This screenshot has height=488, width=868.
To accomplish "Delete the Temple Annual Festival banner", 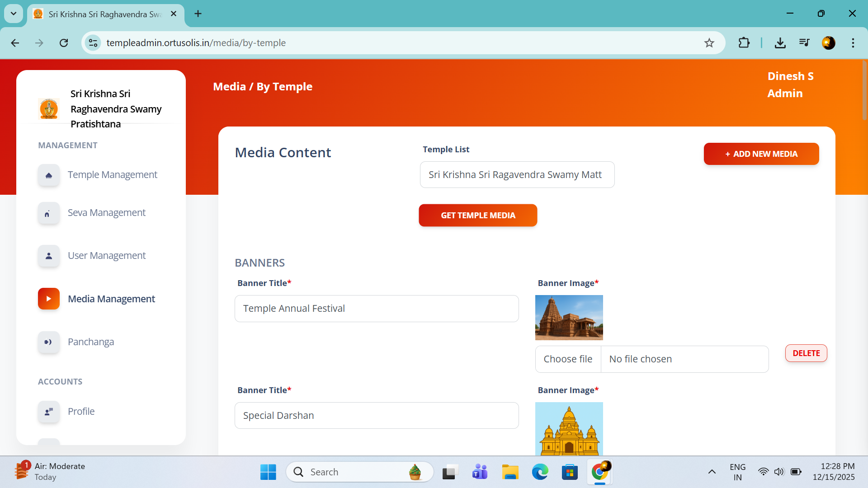I will (806, 353).
